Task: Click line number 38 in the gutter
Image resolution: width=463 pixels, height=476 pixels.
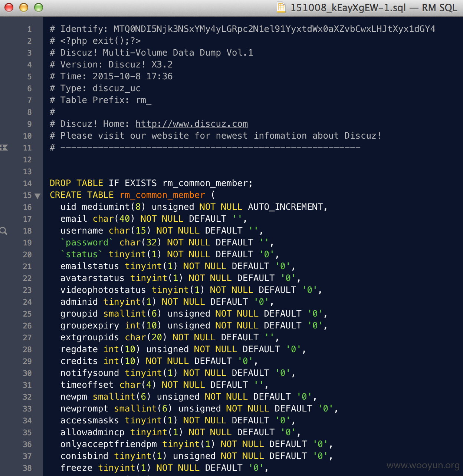Action: pyautogui.click(x=27, y=468)
